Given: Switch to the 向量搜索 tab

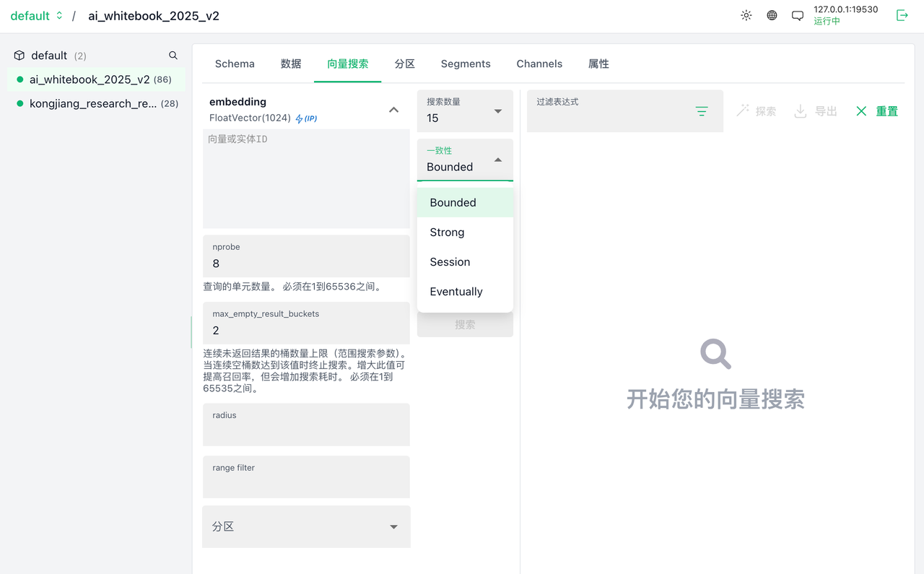Looking at the screenshot, I should tap(348, 64).
